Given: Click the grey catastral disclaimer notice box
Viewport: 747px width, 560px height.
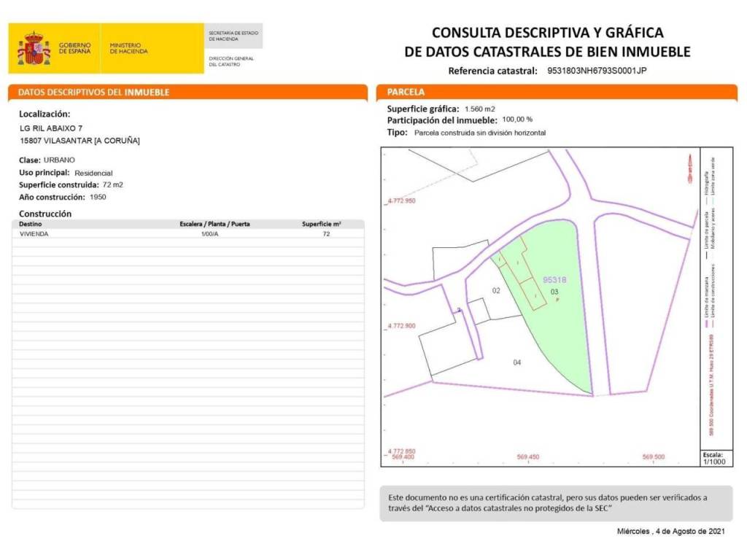Looking at the screenshot, I should [556, 503].
